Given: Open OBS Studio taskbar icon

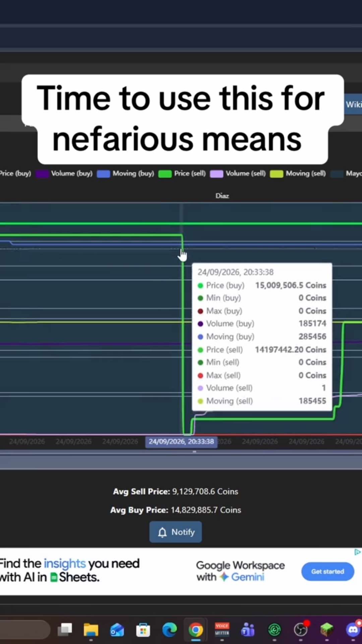Looking at the screenshot, I should [301, 630].
